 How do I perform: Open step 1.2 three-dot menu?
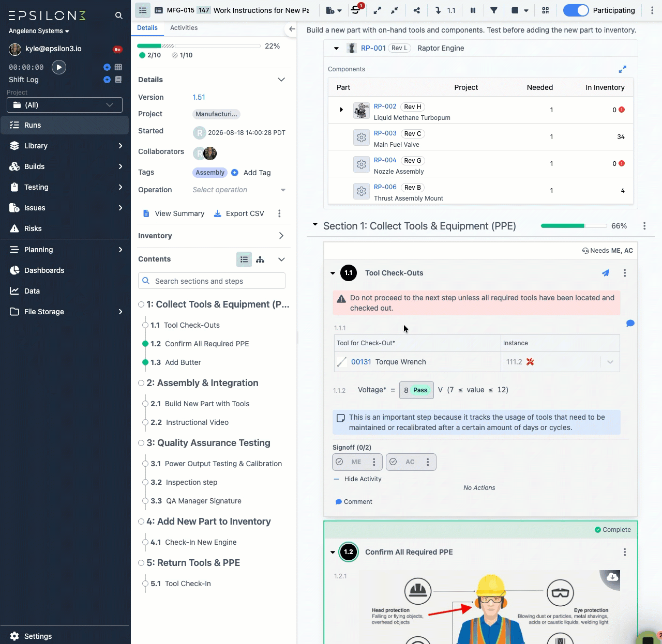tap(625, 552)
